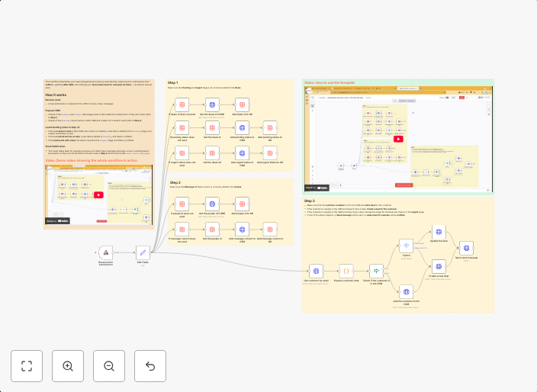Play the demo video in left note
This screenshot has height=392, width=537.
98,194
